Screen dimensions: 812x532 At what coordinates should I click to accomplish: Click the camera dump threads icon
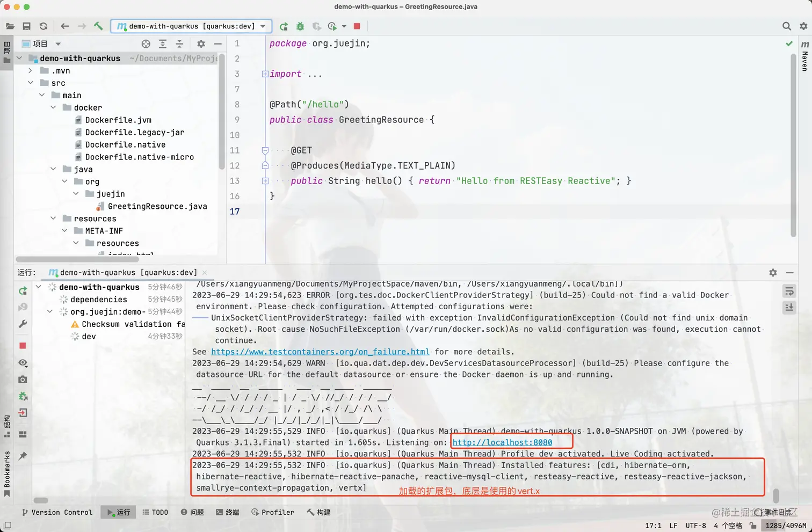[x=23, y=380]
